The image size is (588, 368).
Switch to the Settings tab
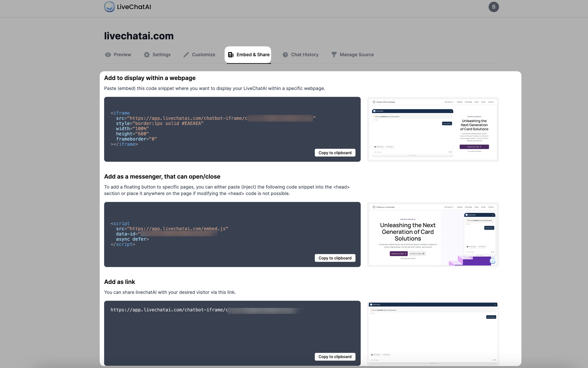tap(161, 54)
